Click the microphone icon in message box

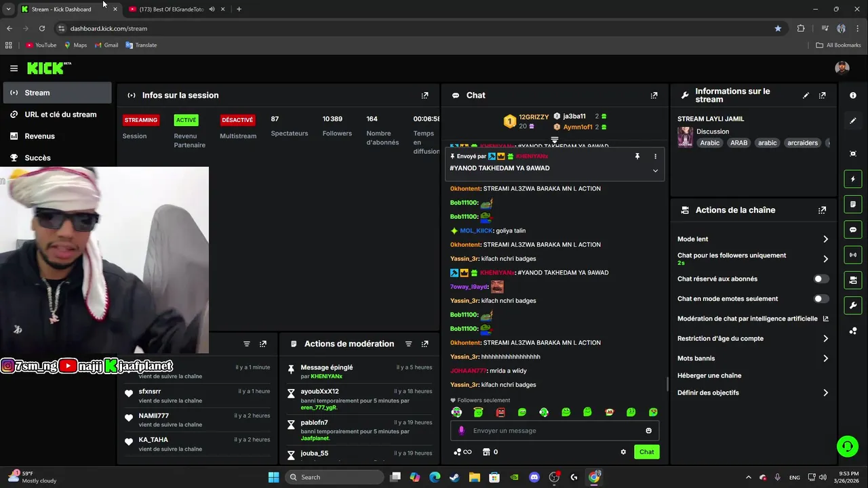click(x=462, y=431)
